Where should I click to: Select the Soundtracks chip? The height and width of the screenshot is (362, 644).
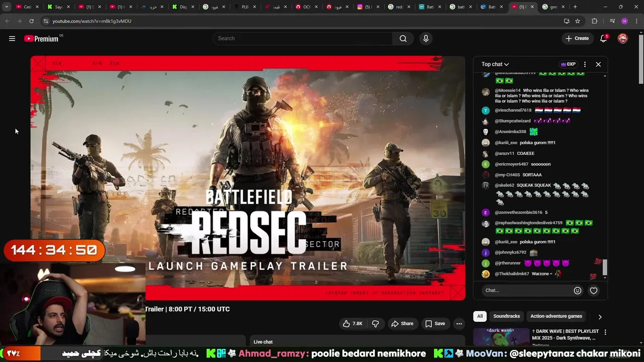tap(507, 316)
